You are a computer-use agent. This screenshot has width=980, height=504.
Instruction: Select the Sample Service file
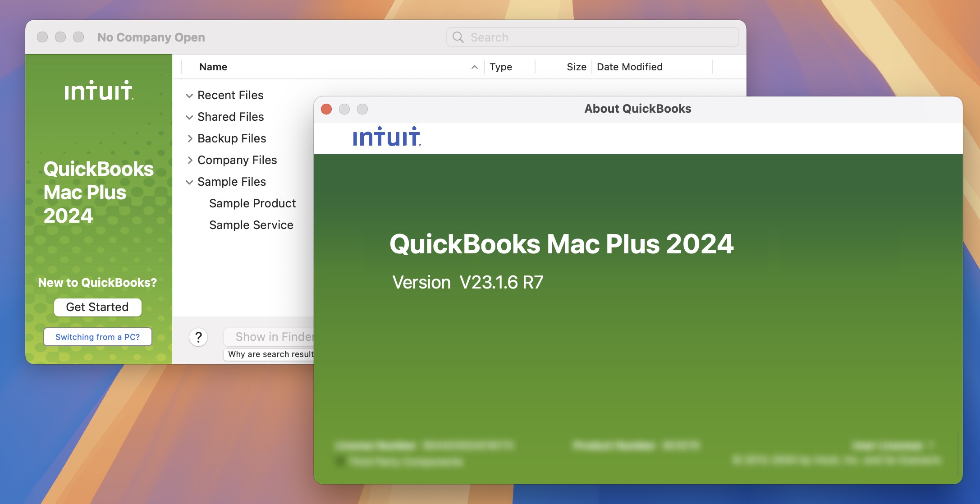pyautogui.click(x=251, y=225)
